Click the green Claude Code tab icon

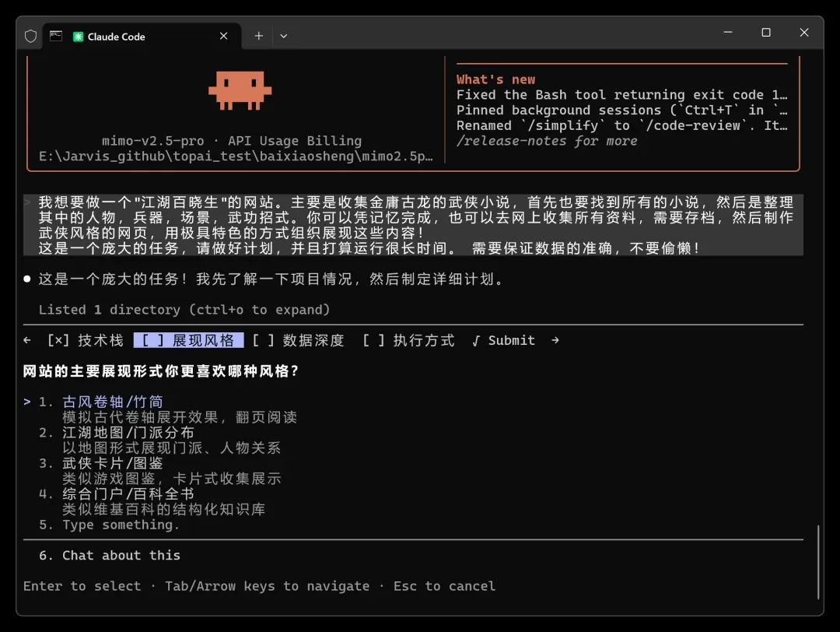coord(79,37)
